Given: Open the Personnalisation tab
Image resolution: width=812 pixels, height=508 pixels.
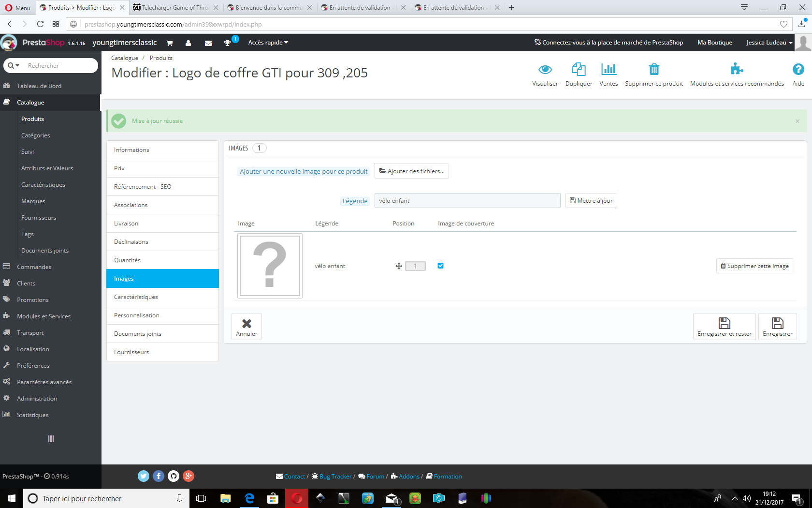Looking at the screenshot, I should [x=162, y=315].
